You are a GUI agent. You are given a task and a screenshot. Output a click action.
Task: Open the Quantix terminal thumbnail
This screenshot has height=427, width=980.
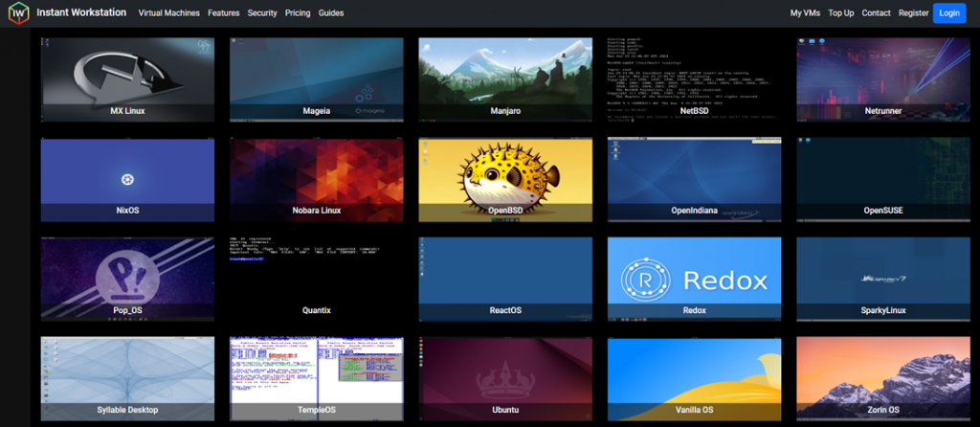click(316, 280)
